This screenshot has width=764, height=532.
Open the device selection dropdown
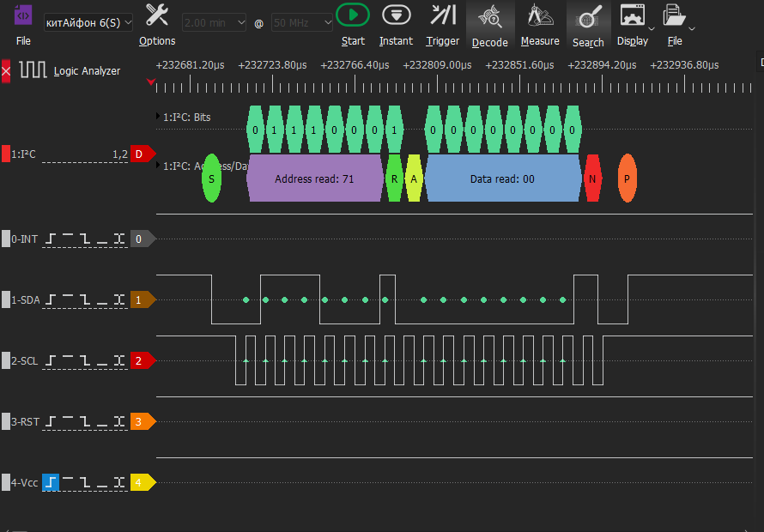pyautogui.click(x=89, y=22)
